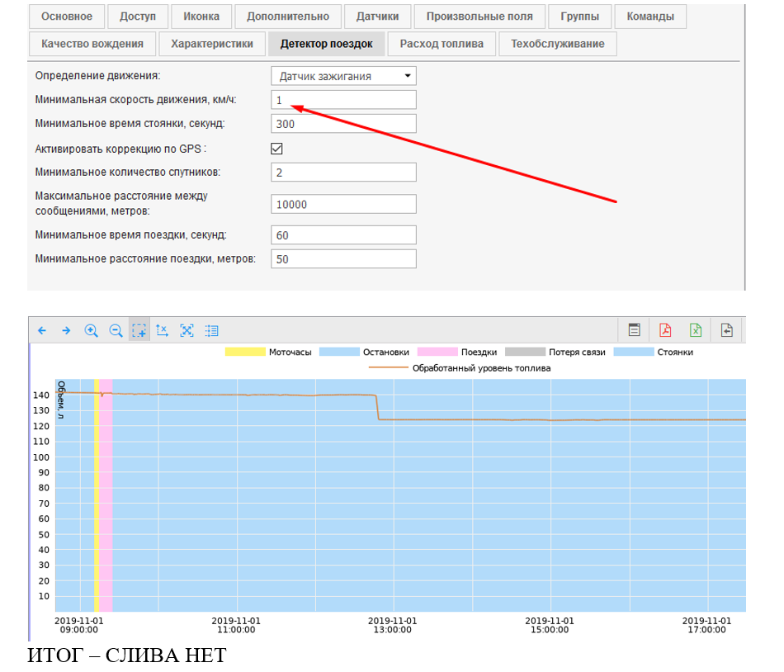Click the forward arrow in chart toolbar

point(66,330)
